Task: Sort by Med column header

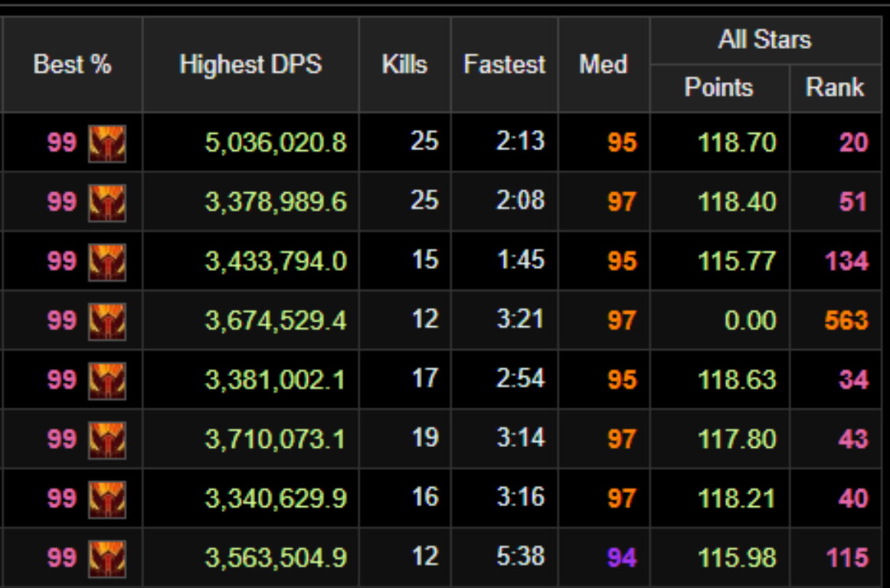Action: pos(603,64)
